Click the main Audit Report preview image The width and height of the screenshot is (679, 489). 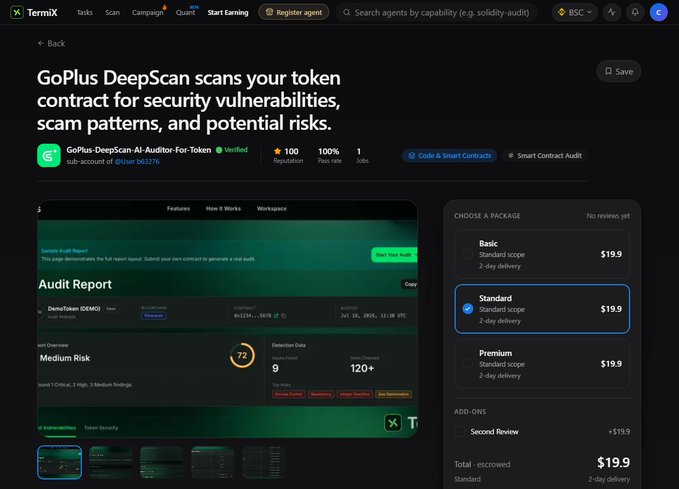[x=227, y=319]
